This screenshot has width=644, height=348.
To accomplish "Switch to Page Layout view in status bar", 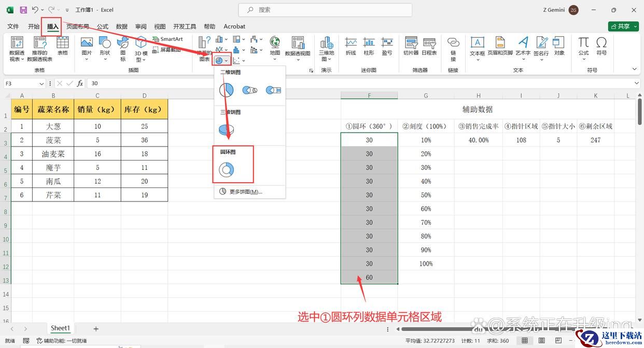I will (x=541, y=341).
